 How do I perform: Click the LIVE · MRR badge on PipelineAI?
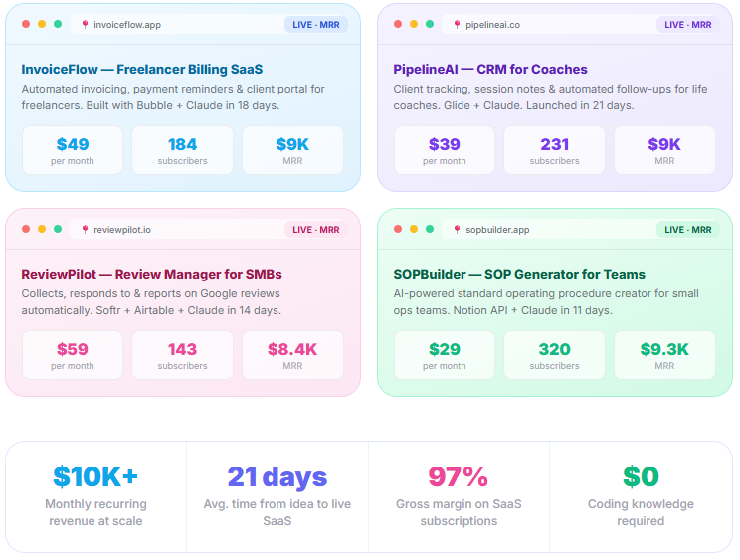click(x=688, y=25)
